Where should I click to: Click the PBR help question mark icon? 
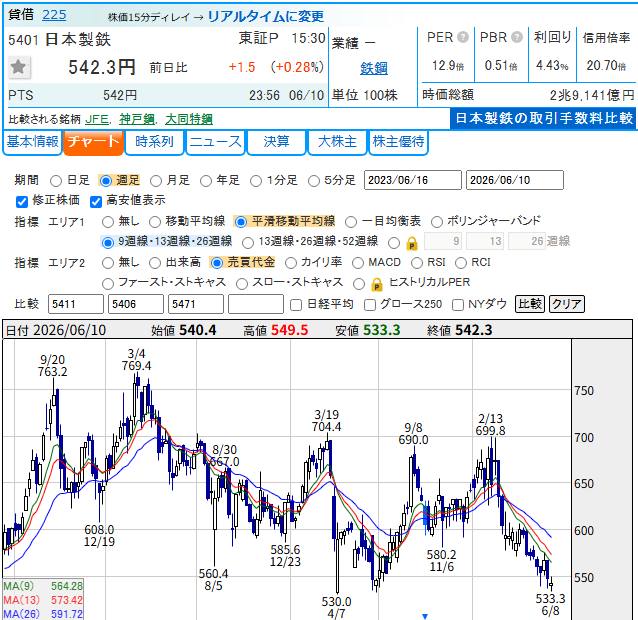click(517, 37)
